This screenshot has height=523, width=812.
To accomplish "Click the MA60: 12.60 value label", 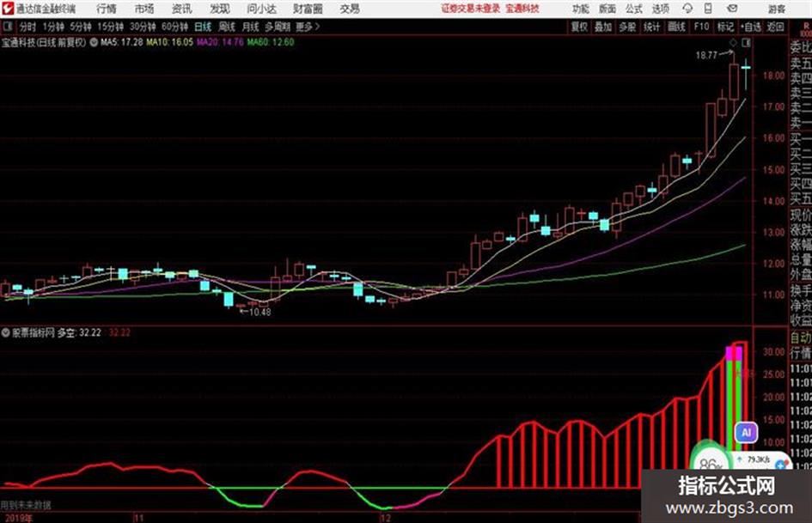I will (271, 42).
